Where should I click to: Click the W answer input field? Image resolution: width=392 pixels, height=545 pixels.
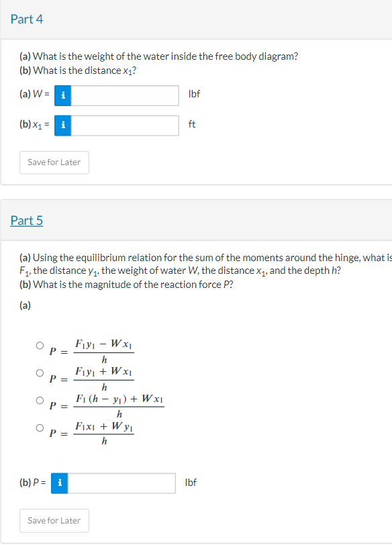tap(124, 95)
